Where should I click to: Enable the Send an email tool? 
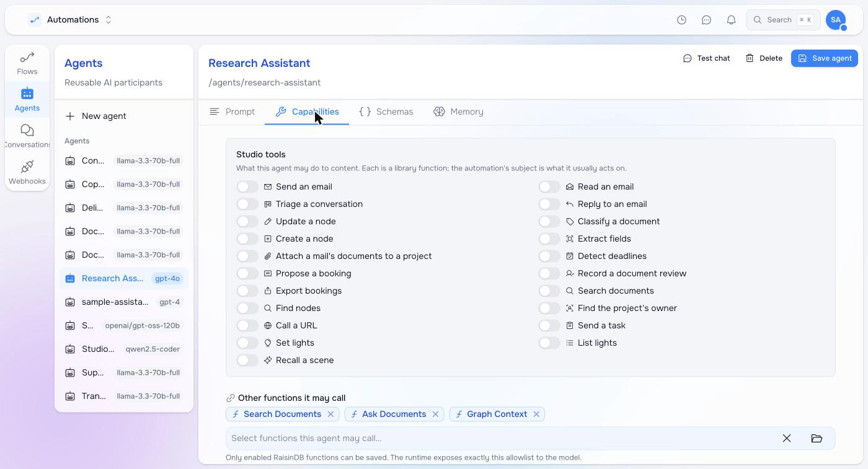pos(247,186)
